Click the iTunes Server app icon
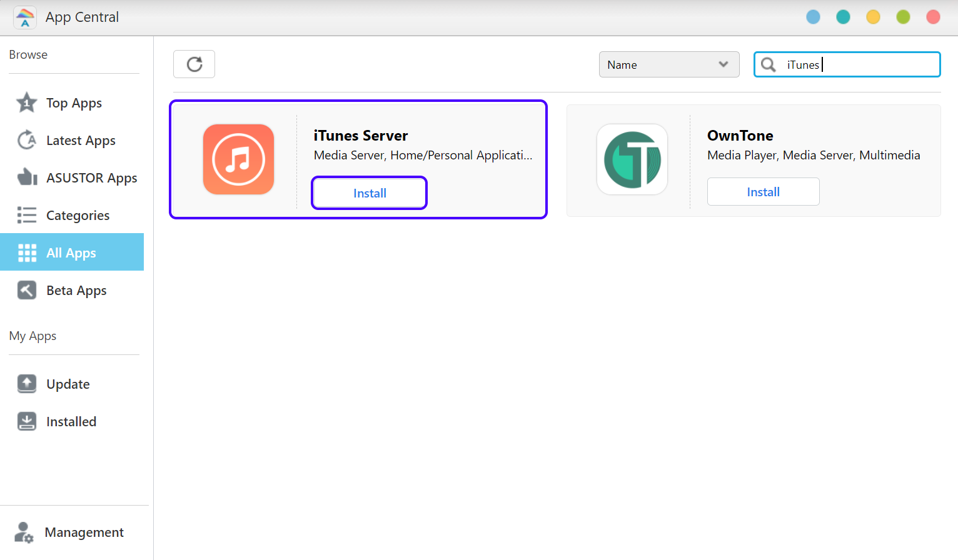Screen dimensions: 958x560 pyautogui.click(x=238, y=159)
